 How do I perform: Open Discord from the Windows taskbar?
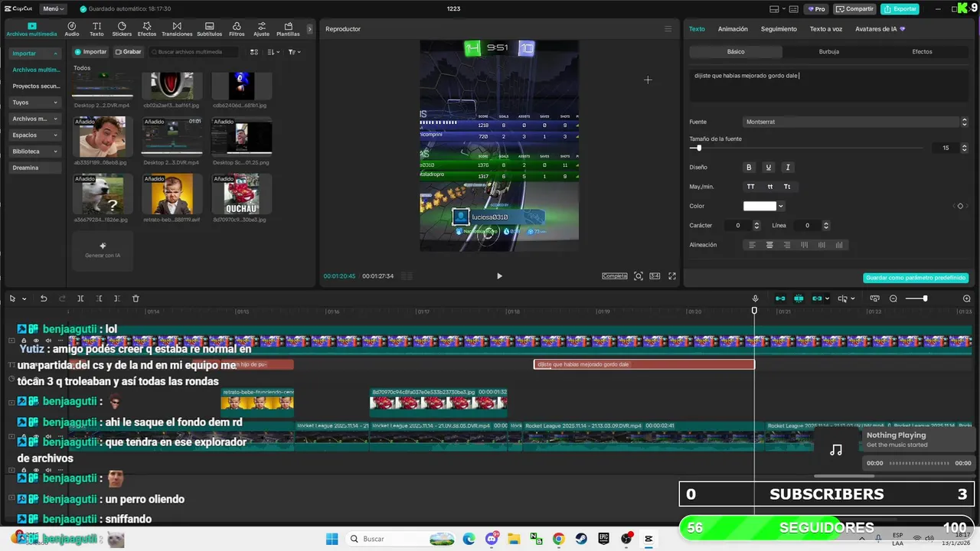pos(492,539)
